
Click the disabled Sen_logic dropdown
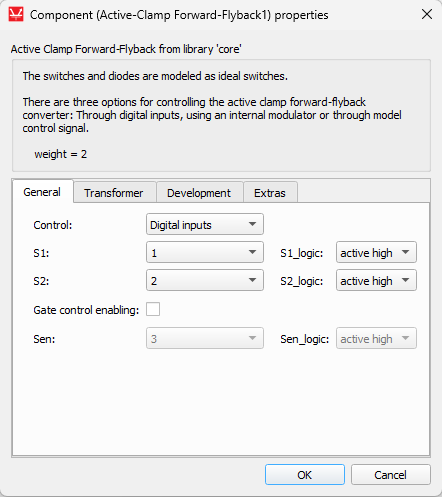[376, 338]
